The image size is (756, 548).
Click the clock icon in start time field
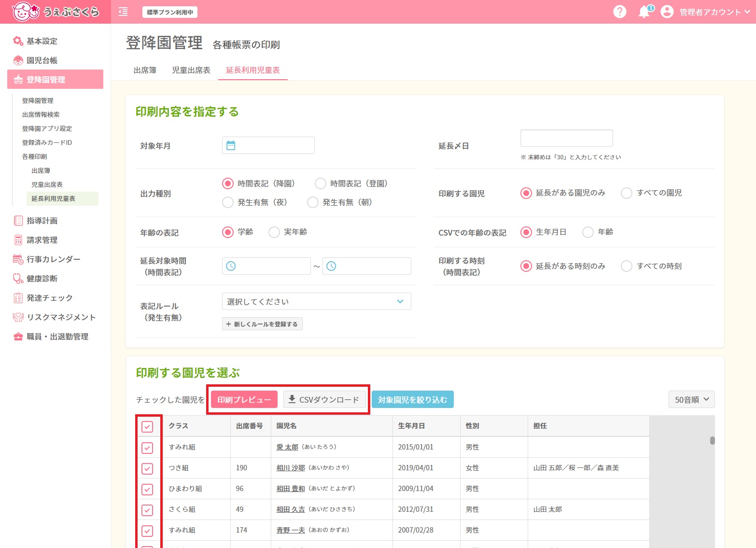(231, 266)
